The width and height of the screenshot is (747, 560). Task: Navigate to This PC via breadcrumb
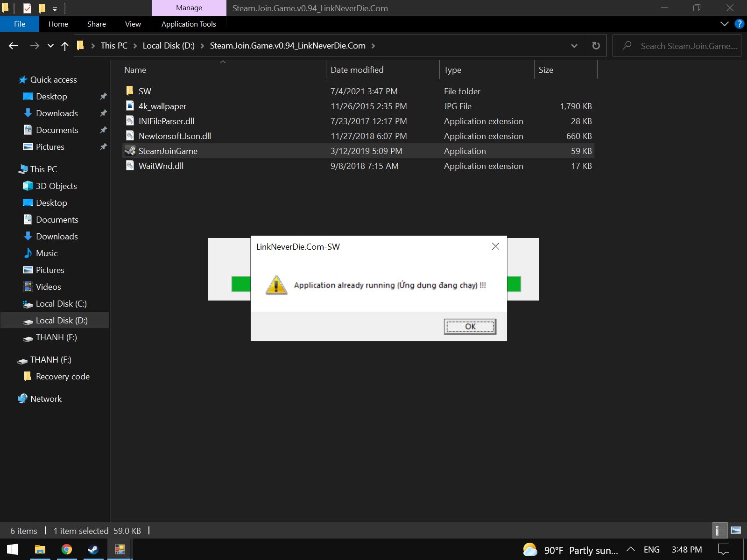tap(113, 46)
